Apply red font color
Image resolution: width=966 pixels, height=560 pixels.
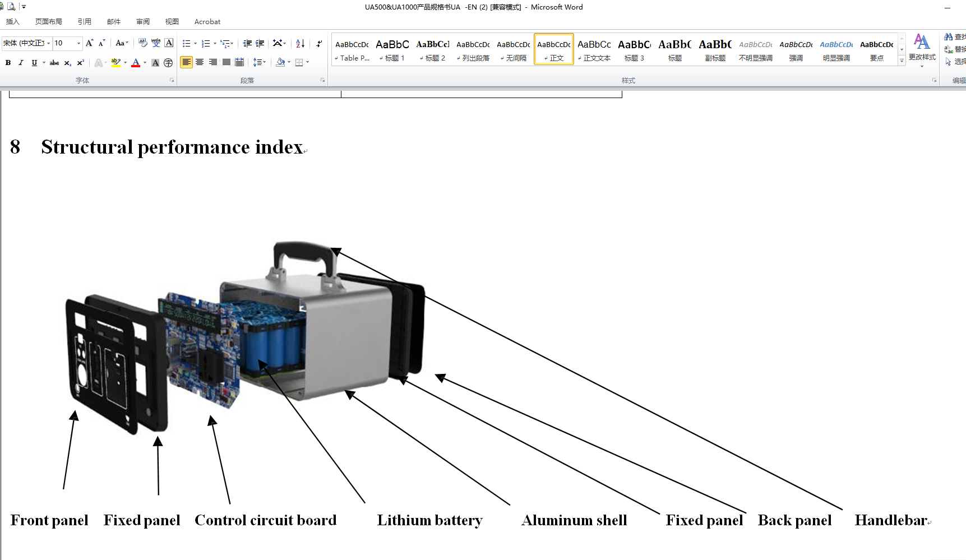click(x=136, y=63)
